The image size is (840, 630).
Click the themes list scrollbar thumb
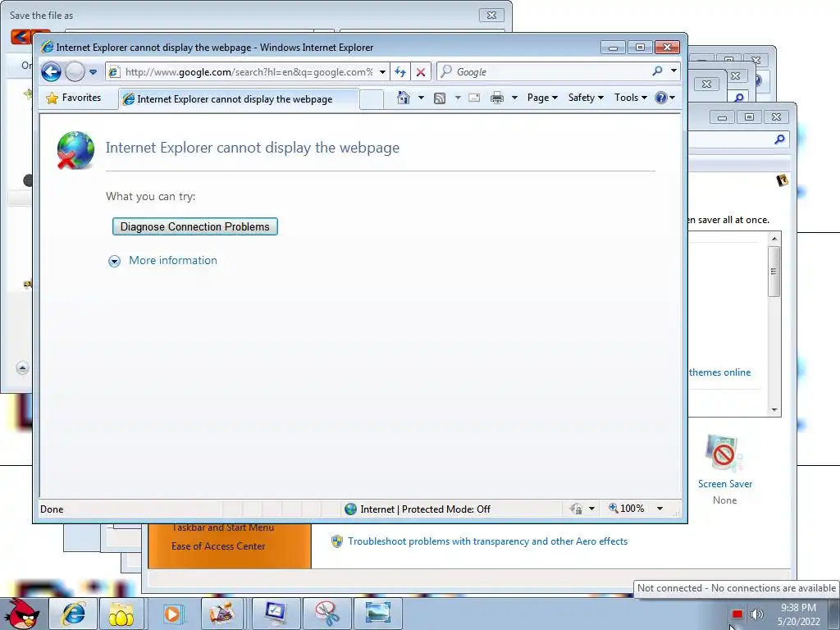[774, 271]
